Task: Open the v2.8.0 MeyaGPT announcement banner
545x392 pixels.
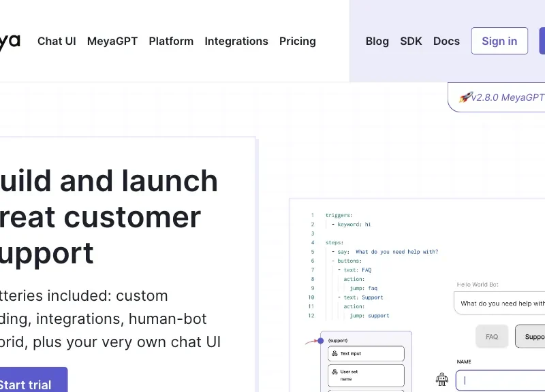Action: [497, 97]
